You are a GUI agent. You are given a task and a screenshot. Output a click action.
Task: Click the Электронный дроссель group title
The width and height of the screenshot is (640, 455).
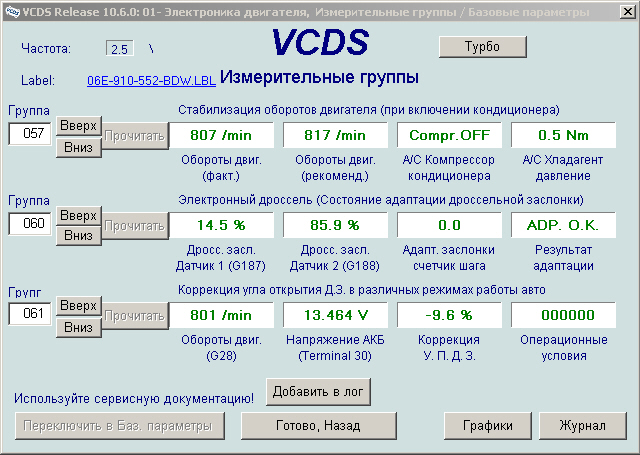[380, 200]
